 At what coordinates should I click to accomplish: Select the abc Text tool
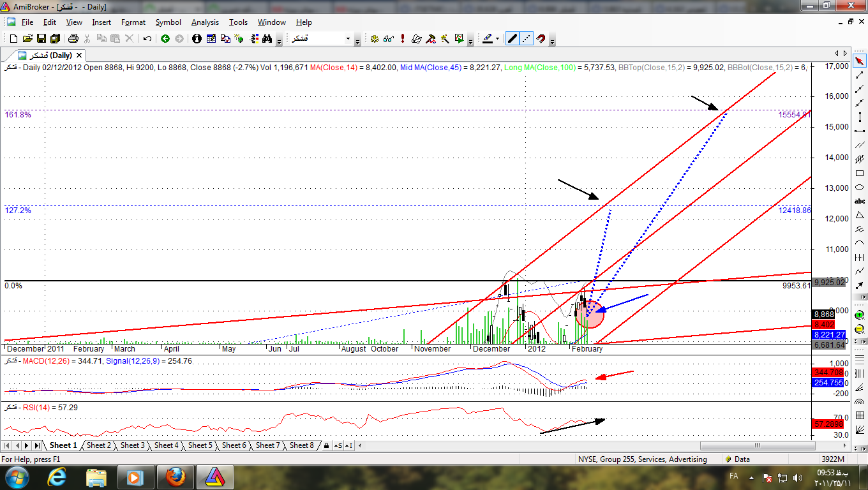859,201
